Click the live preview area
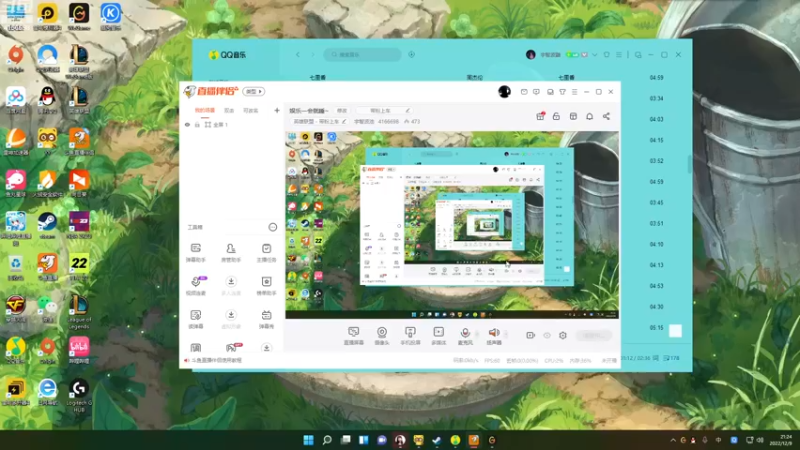800x450 pixels. point(452,225)
